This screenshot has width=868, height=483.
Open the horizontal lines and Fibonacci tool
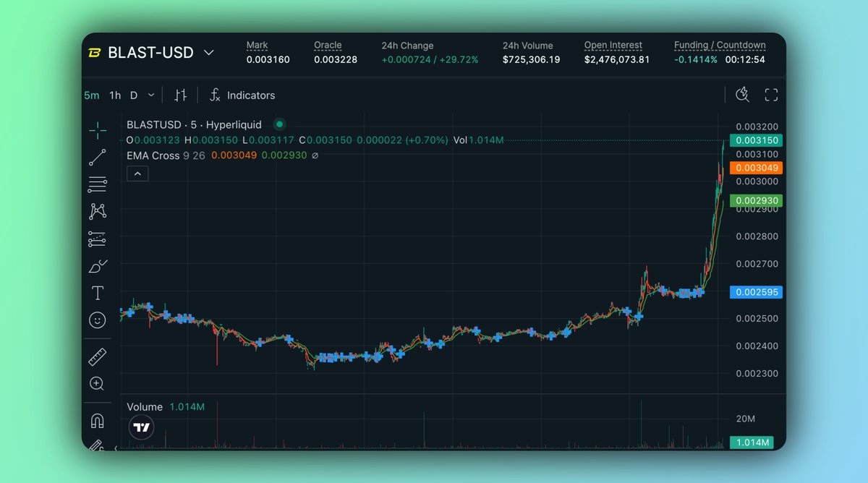(x=98, y=184)
